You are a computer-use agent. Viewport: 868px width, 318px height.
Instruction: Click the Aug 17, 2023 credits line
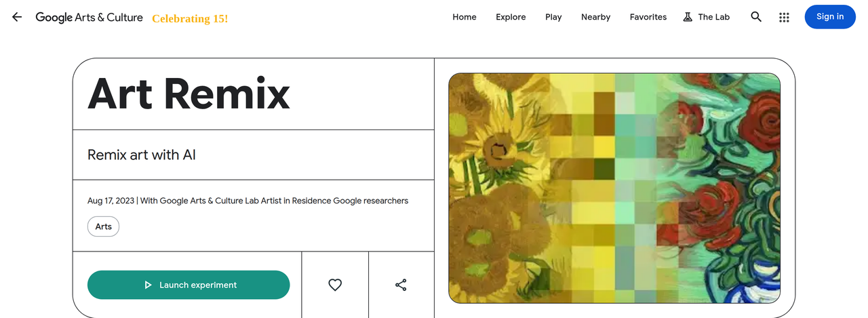coord(248,201)
